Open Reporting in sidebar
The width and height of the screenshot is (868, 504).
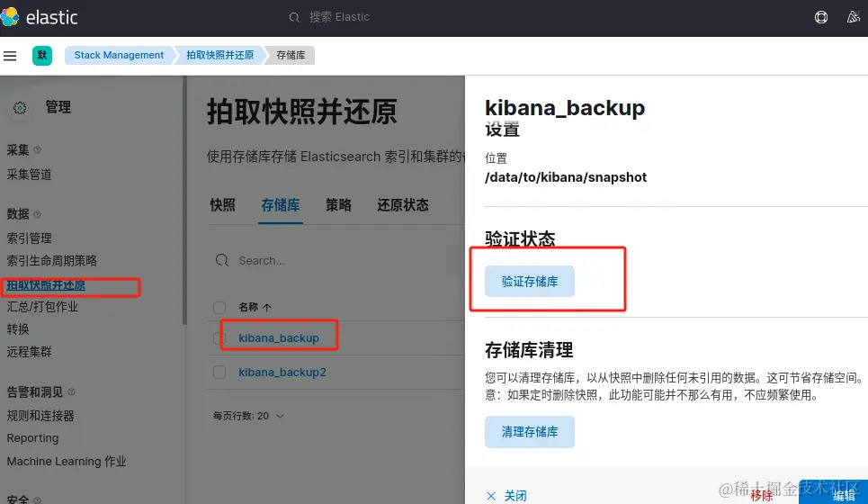32,438
